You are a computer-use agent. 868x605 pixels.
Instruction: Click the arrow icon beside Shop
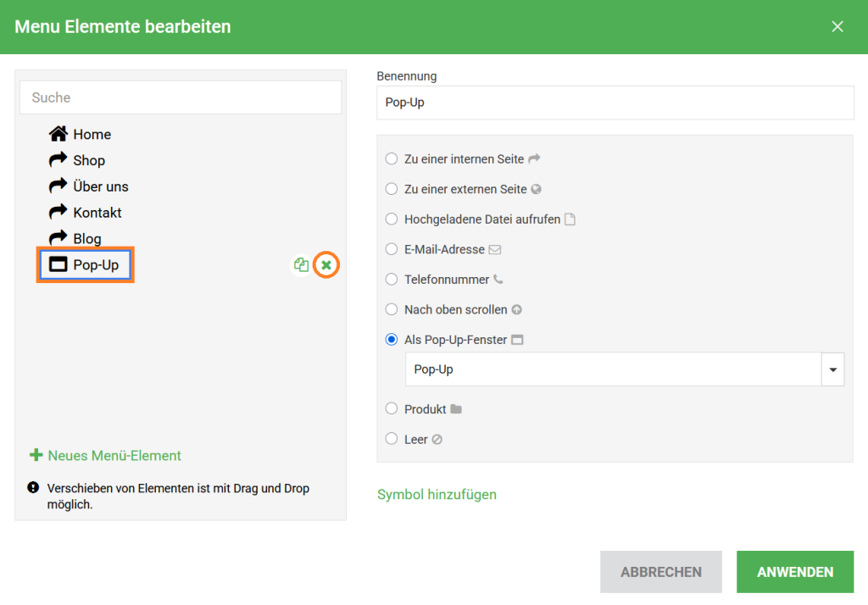pyautogui.click(x=58, y=160)
